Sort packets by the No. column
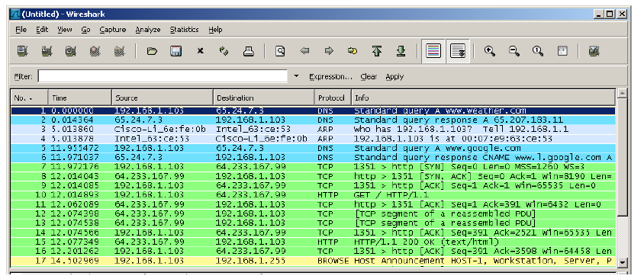Screen dimensions: 644x279 point(29,98)
